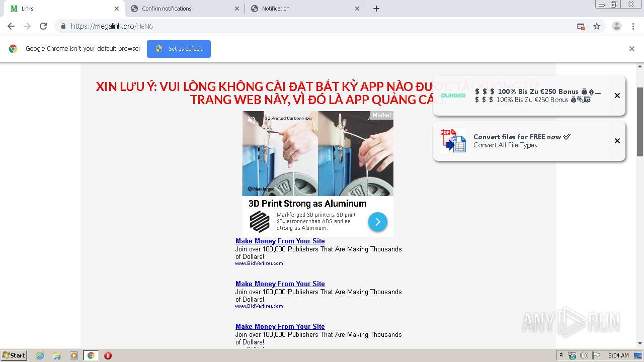Go forward to next page
This screenshot has height=362, width=644.
27,26
